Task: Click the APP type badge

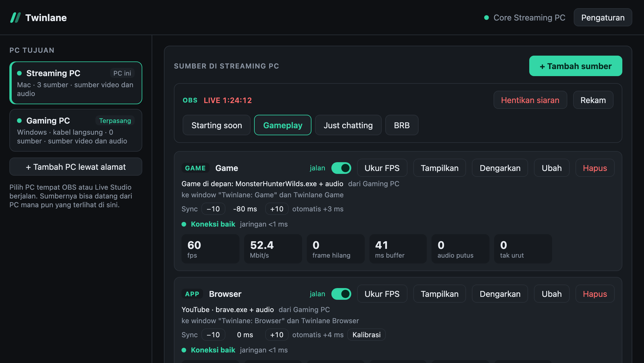Action: 192,294
